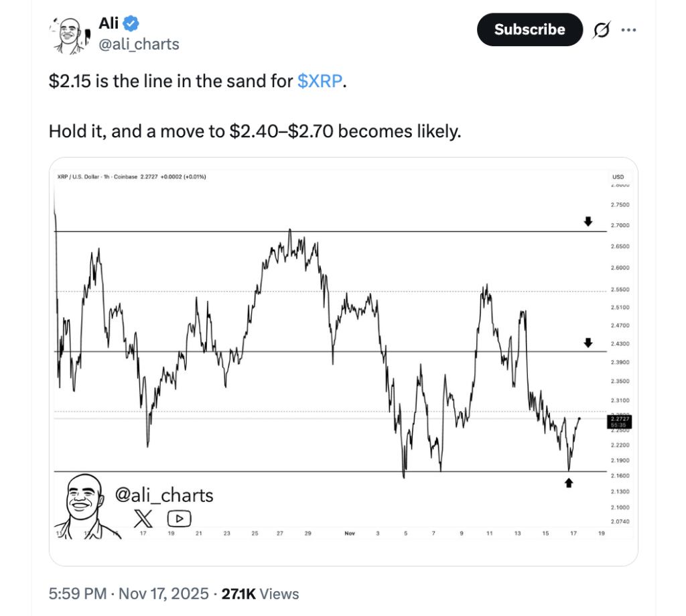Click the down arrow at 2.70 level
Image resolution: width=686 pixels, height=616 pixels.
click(588, 221)
